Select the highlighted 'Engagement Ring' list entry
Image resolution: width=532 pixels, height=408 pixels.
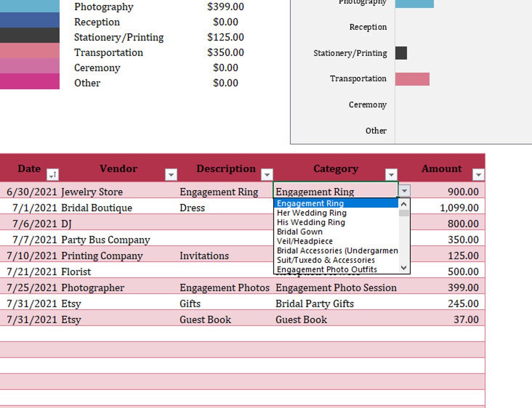310,203
